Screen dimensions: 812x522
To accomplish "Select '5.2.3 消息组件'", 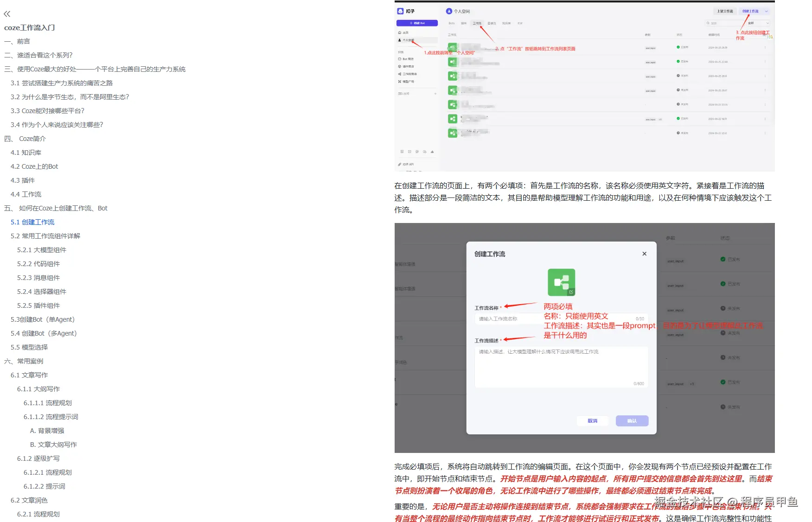I will [38, 278].
